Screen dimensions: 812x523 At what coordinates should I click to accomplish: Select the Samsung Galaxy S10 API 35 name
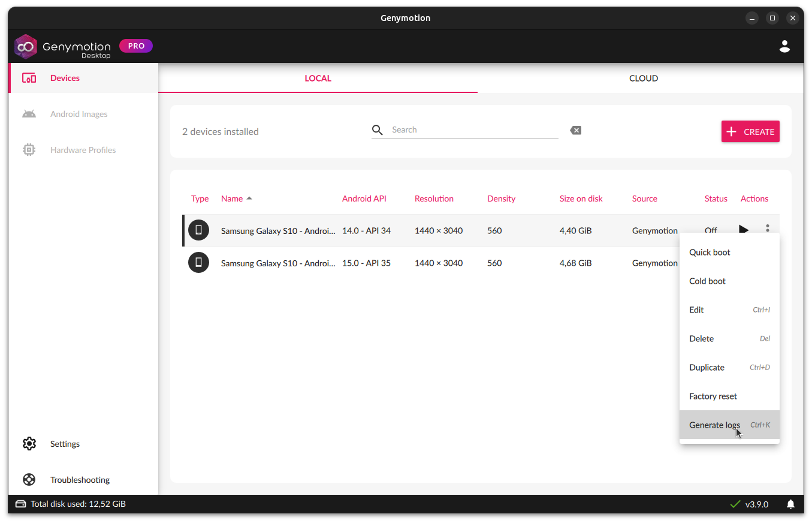[x=278, y=263]
